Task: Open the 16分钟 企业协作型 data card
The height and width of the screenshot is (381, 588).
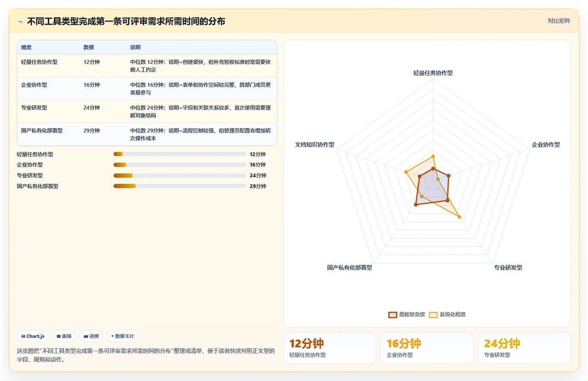Action: coord(427,348)
